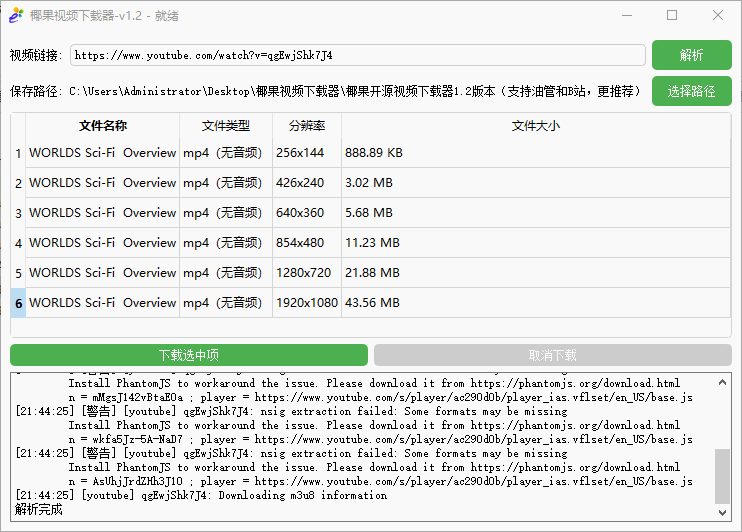
Task: Click the 解析完成 log line
Action: tap(38, 510)
